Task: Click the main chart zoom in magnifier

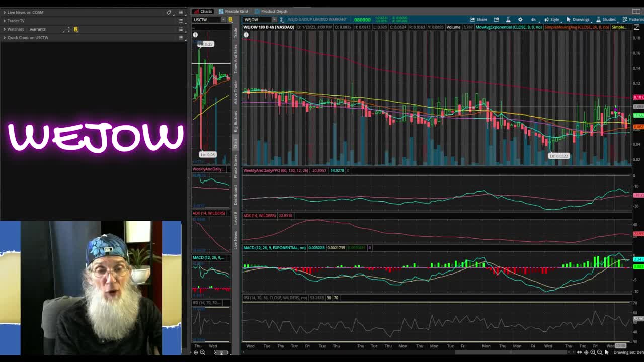Action: pyautogui.click(x=593, y=352)
